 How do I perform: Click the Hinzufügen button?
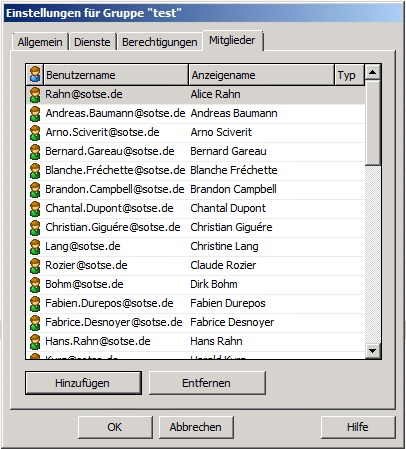[x=83, y=383]
